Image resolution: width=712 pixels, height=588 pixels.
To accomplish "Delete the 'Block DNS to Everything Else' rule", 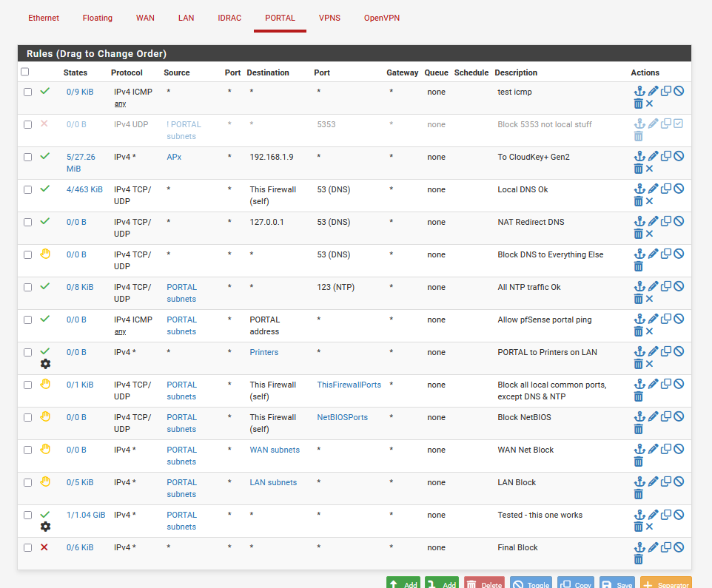I will 639,266.
